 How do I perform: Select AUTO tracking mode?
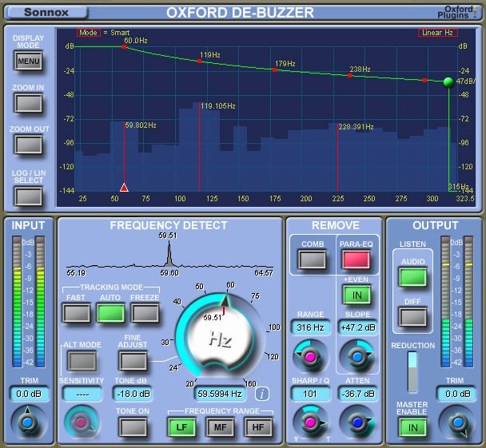(x=111, y=312)
